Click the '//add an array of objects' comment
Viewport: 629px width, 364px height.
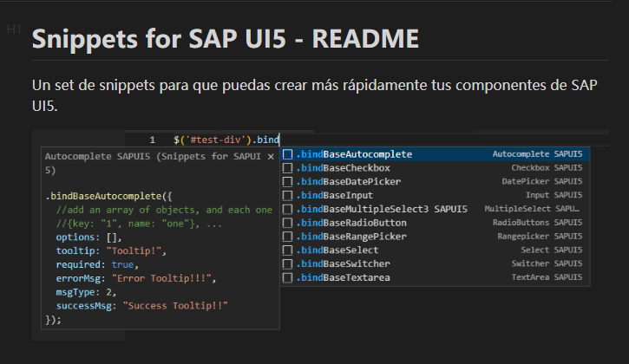(167, 210)
